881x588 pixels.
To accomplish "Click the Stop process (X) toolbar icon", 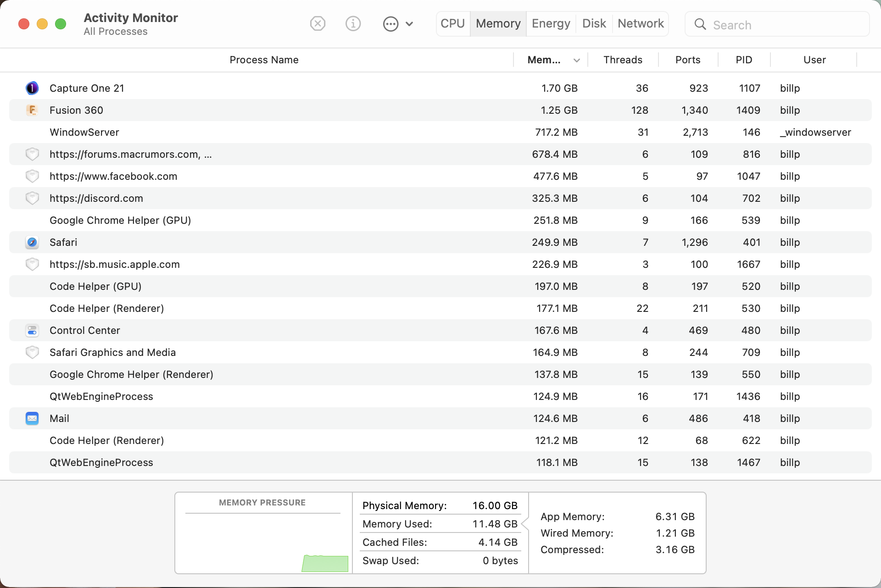I will click(x=318, y=23).
